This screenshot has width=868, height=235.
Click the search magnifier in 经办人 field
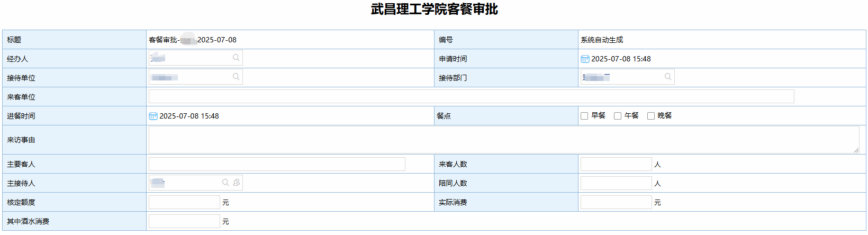(x=236, y=58)
